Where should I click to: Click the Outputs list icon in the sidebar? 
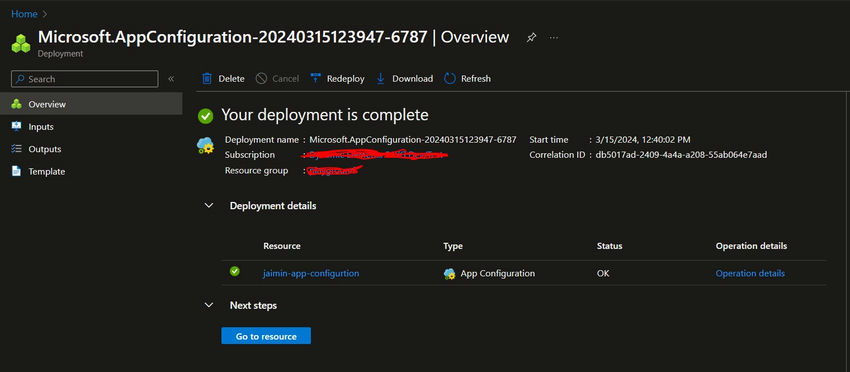click(17, 149)
